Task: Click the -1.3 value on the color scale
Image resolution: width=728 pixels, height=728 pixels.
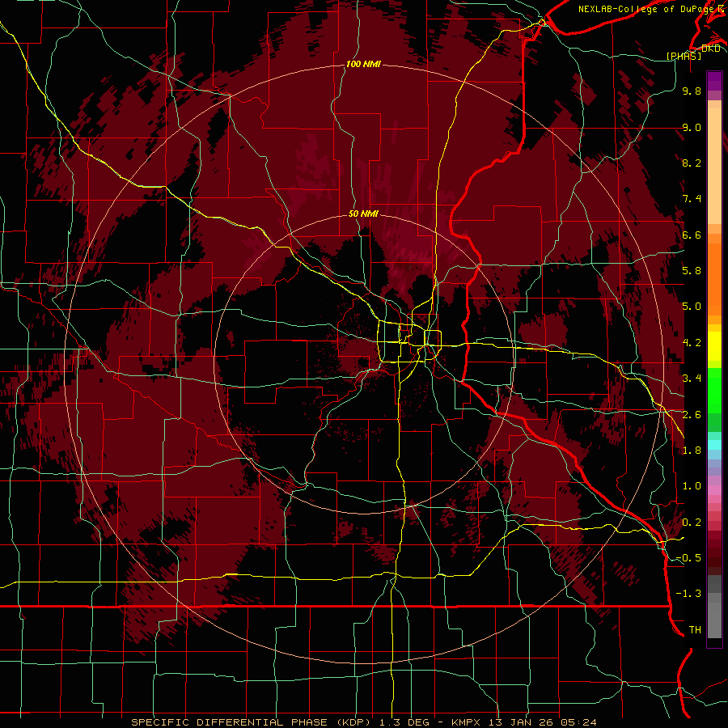Action: [688, 594]
